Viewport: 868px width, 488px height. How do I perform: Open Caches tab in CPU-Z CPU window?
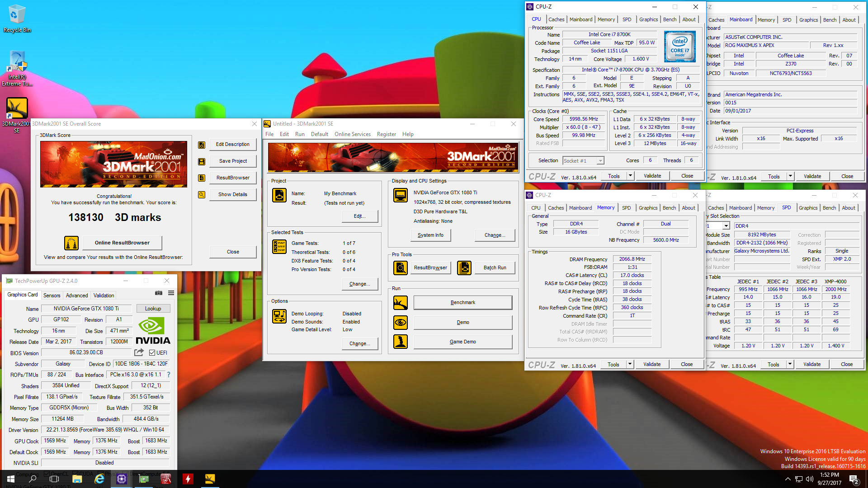556,19
